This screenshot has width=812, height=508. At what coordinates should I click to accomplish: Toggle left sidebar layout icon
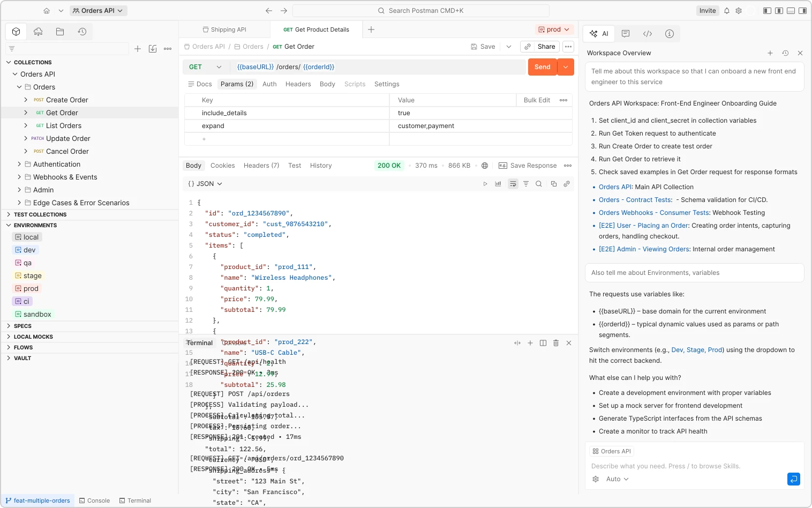(767, 11)
